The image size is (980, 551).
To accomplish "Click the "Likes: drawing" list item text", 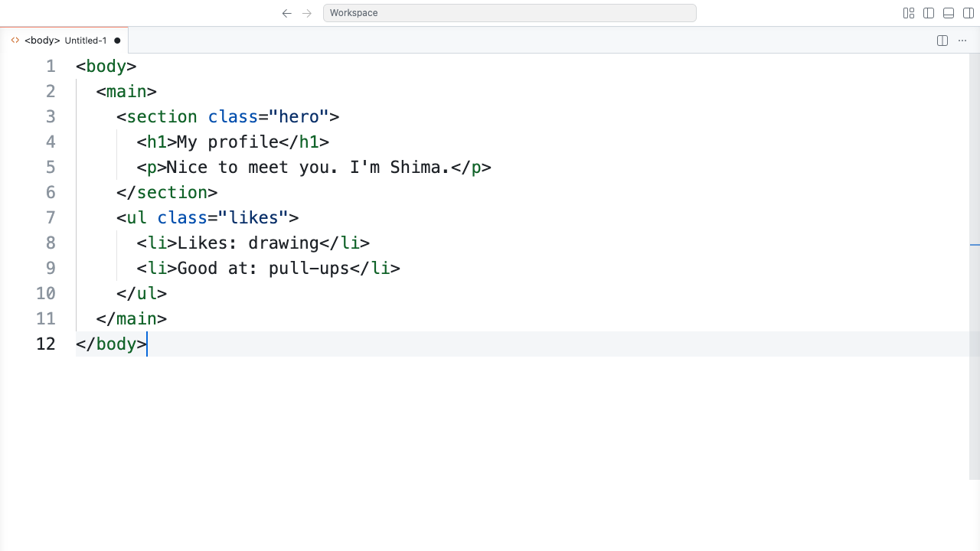I will (248, 243).
